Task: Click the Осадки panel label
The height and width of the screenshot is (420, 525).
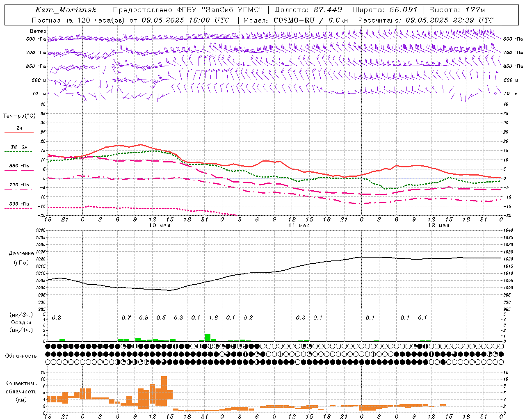Action: [x=21, y=322]
